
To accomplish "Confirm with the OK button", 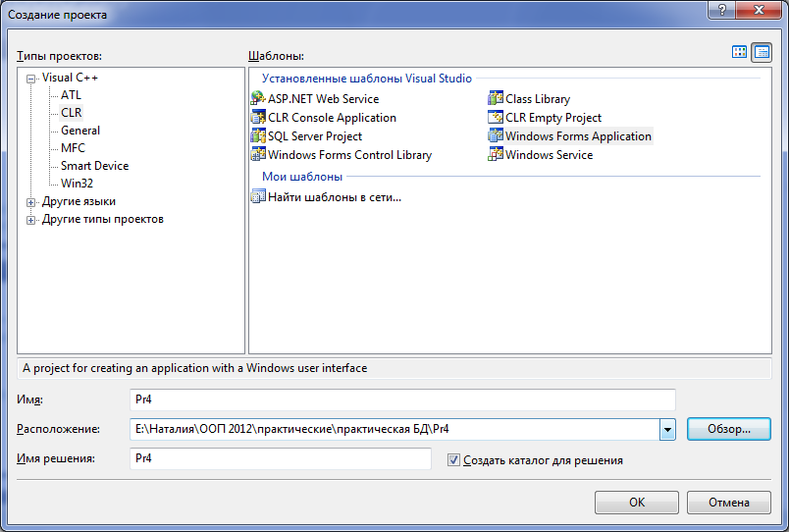I will click(637, 503).
